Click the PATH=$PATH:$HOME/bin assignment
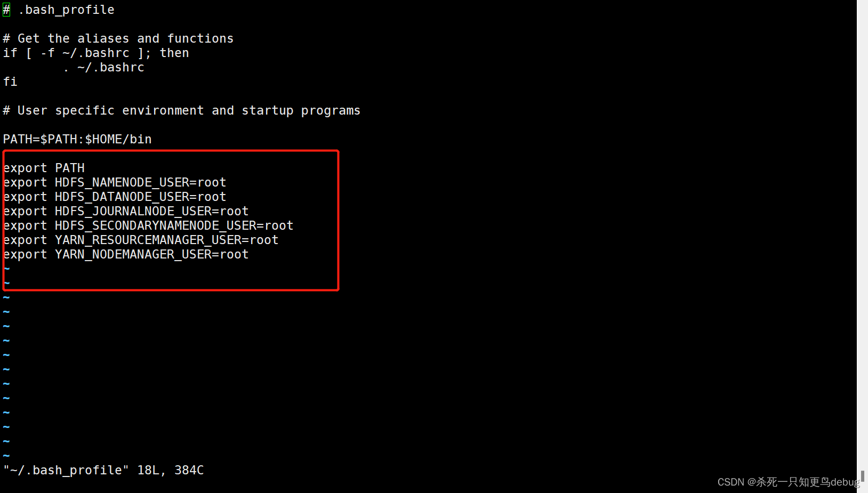This screenshot has width=868, height=493. [77, 139]
